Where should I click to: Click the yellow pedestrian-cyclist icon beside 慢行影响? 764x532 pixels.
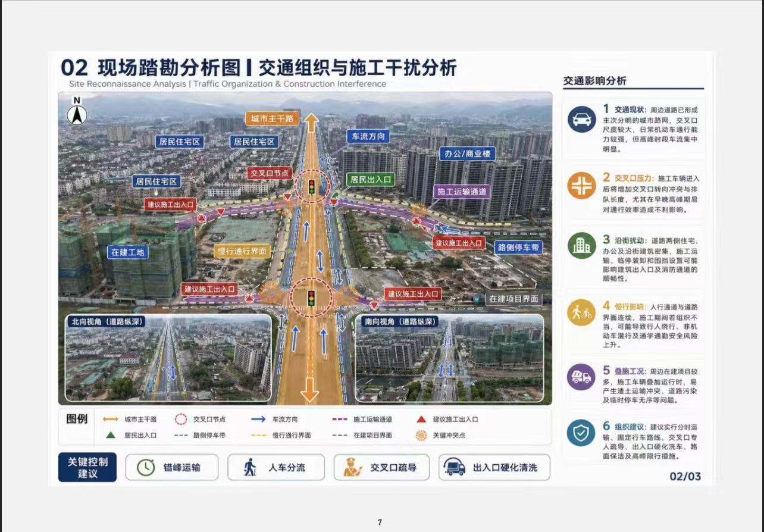click(x=581, y=312)
